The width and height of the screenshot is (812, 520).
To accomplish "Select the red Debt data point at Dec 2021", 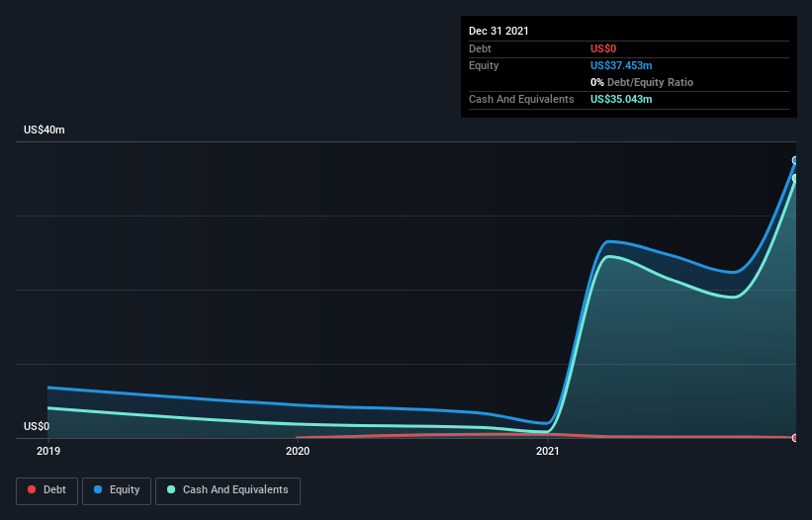I will click(795, 438).
